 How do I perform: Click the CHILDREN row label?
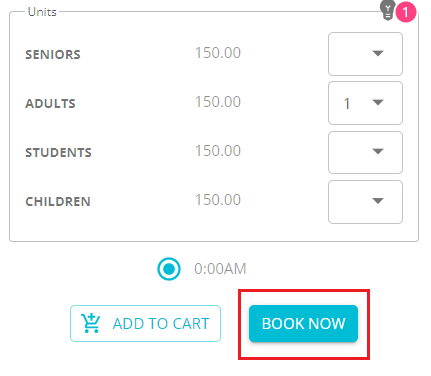click(x=58, y=202)
